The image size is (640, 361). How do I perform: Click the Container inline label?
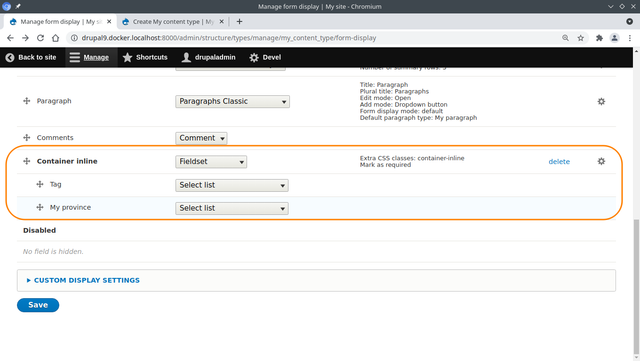(x=67, y=161)
